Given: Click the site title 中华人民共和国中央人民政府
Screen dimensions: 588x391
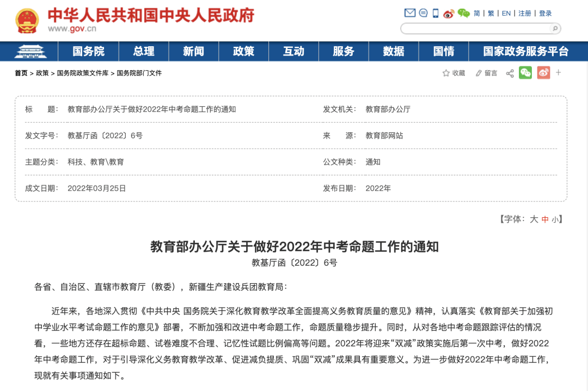Looking at the screenshot, I should click(151, 16).
